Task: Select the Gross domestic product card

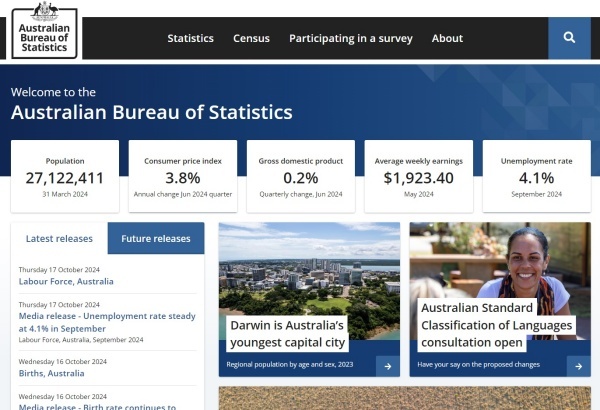Action: (301, 176)
